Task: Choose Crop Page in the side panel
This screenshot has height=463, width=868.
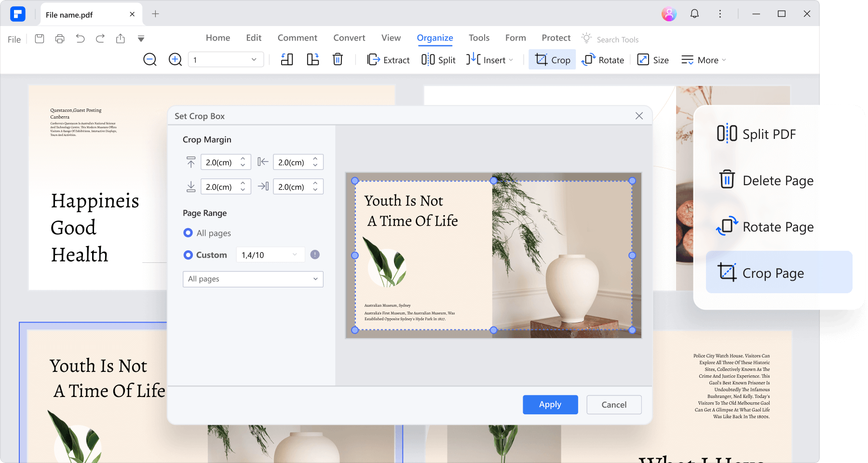Action: coord(779,272)
